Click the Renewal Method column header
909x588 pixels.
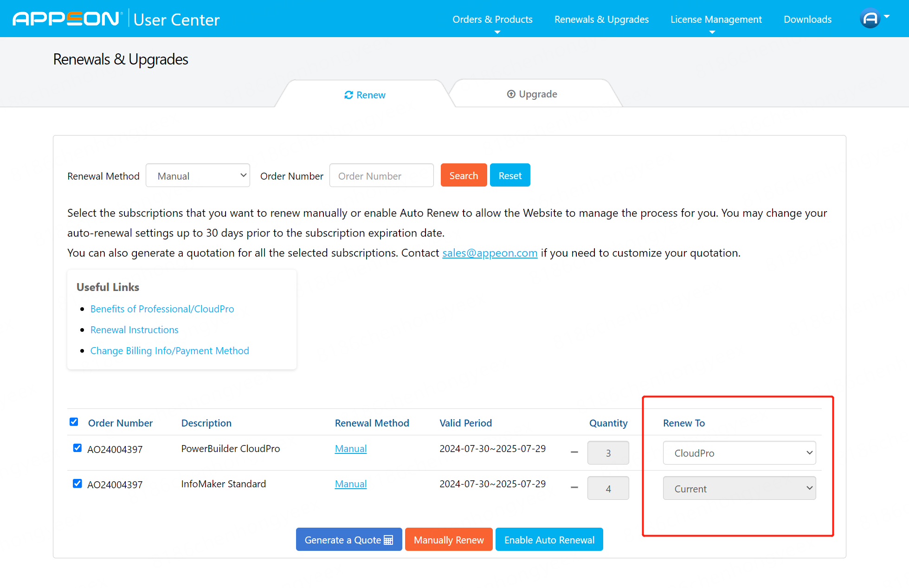tap(372, 423)
